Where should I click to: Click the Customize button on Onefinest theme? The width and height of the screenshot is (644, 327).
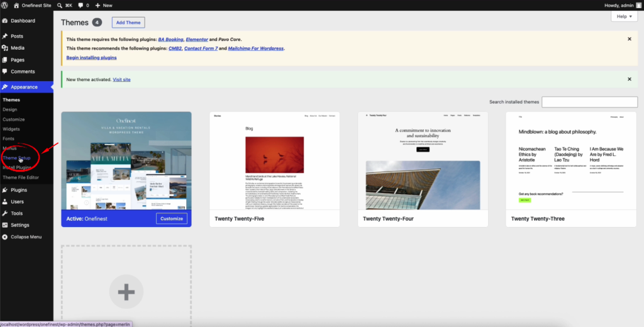click(172, 219)
